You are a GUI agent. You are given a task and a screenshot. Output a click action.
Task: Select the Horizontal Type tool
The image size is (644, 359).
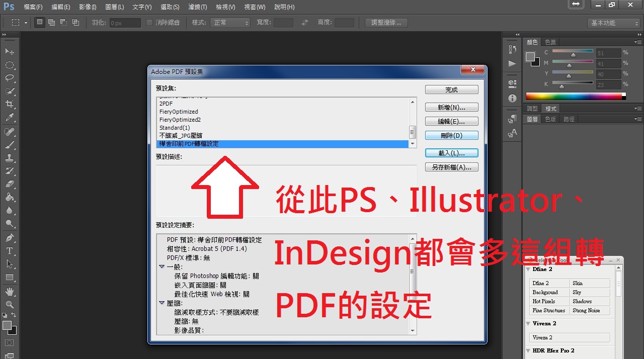pos(10,251)
